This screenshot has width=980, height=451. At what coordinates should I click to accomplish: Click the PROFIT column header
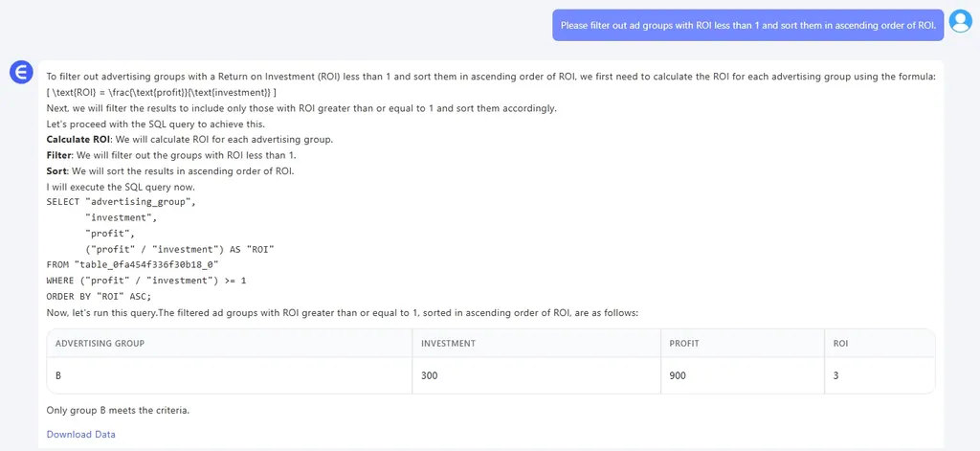[x=686, y=343]
